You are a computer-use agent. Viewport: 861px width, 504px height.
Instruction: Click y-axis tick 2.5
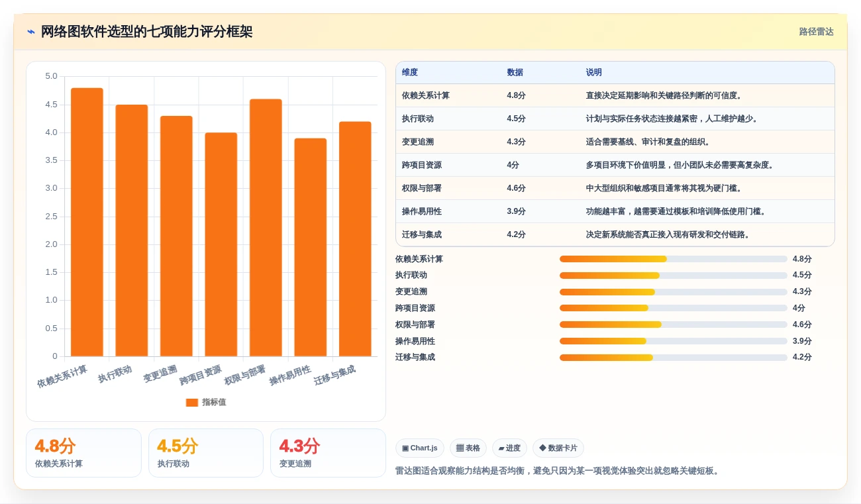[x=51, y=217]
